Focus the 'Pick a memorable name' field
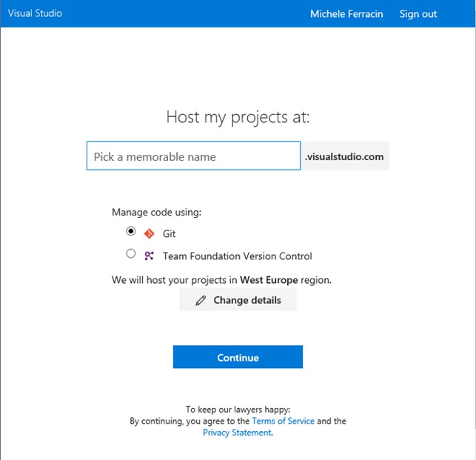This screenshot has width=476, height=460. coord(193,156)
